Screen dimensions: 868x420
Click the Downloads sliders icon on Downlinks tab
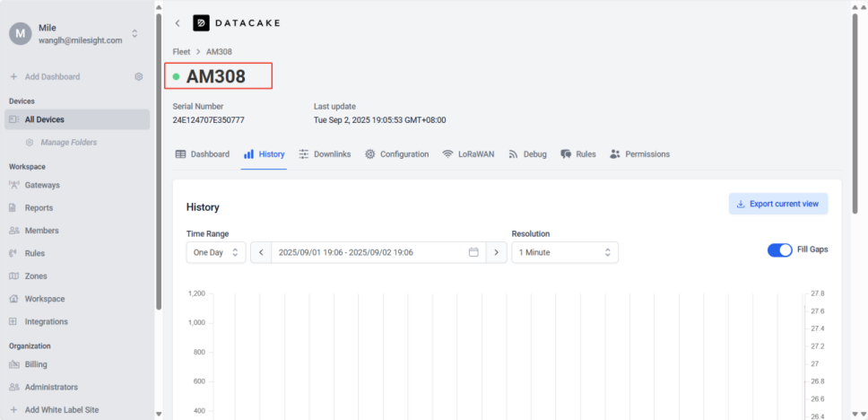click(304, 154)
